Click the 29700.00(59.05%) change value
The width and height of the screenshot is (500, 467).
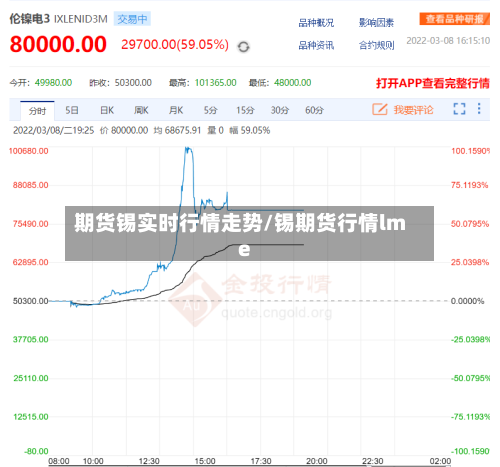pos(175,45)
